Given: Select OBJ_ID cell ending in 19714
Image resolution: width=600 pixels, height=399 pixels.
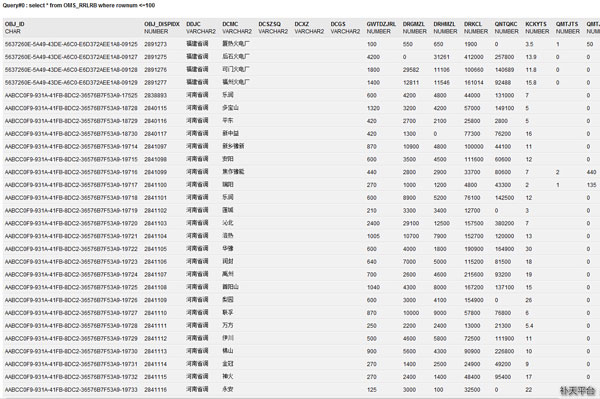Looking at the screenshot, I should (x=71, y=147).
